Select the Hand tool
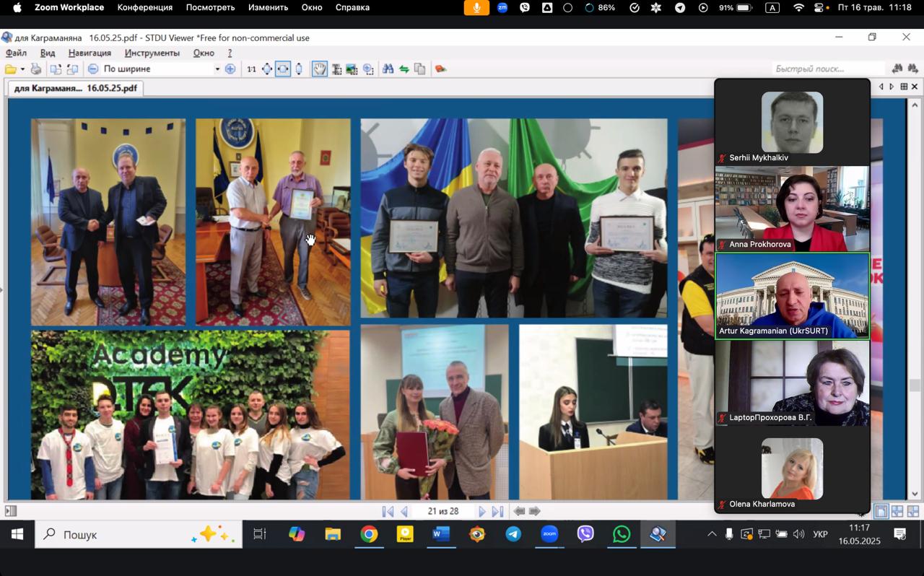The height and width of the screenshot is (576, 924). 319,69
